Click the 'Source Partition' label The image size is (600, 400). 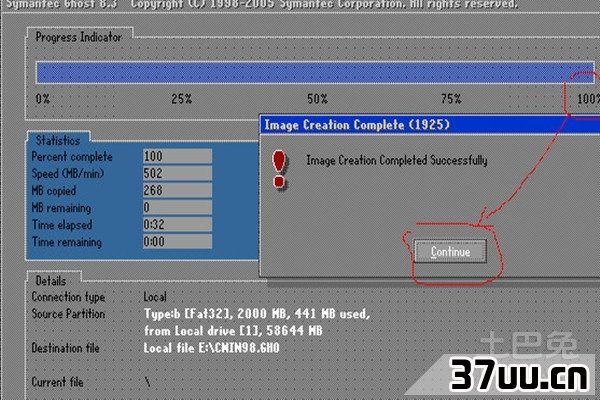(x=68, y=314)
